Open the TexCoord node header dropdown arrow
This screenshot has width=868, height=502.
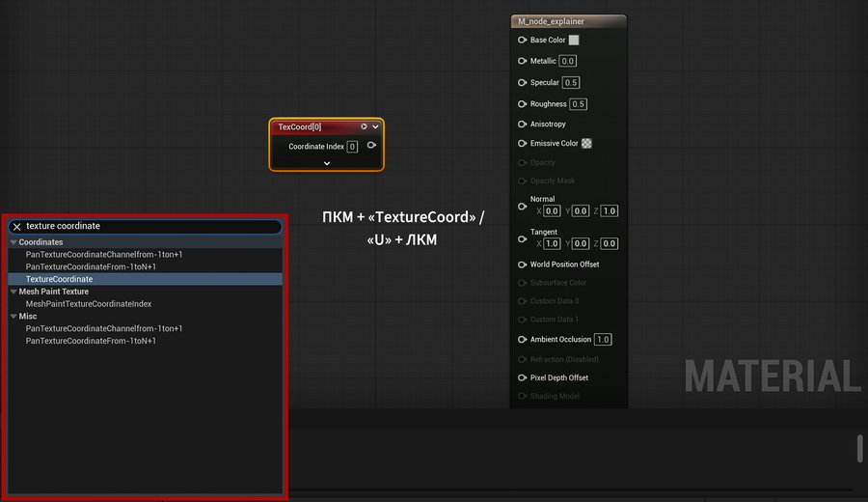click(375, 126)
